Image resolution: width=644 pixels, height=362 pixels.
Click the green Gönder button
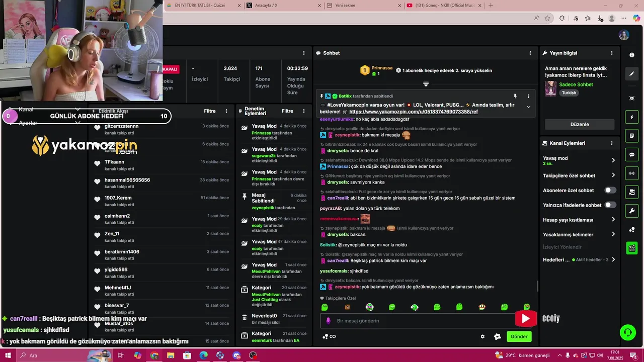coord(519,337)
